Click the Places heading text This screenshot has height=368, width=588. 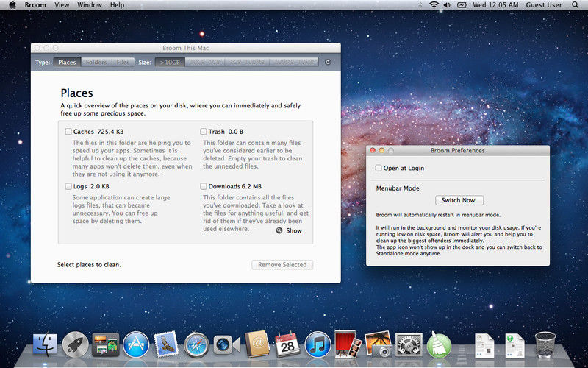click(x=77, y=93)
